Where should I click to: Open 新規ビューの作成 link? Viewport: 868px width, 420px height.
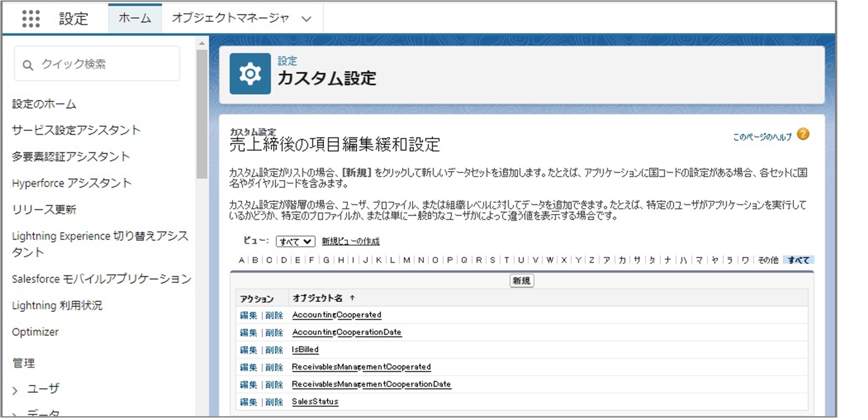(350, 241)
